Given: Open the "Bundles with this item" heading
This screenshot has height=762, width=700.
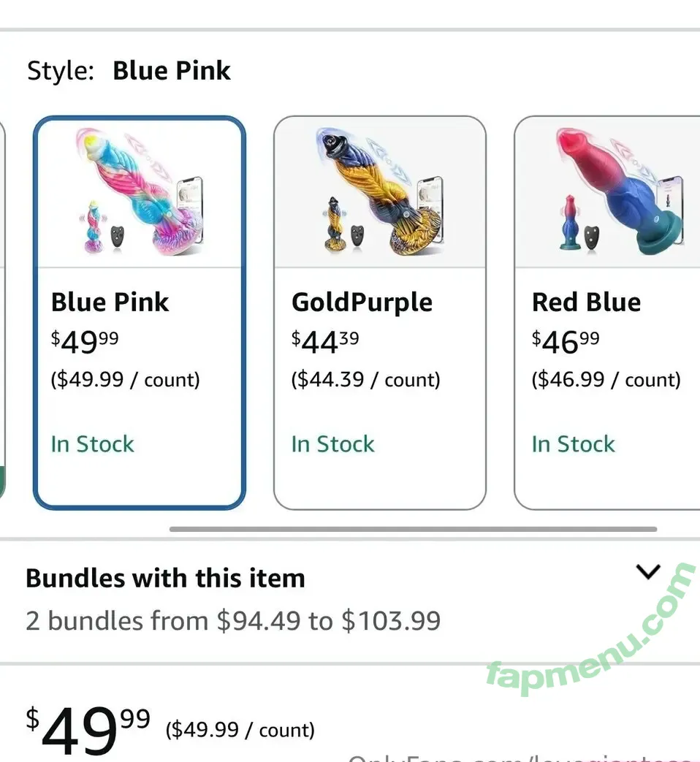Looking at the screenshot, I should click(x=165, y=579).
